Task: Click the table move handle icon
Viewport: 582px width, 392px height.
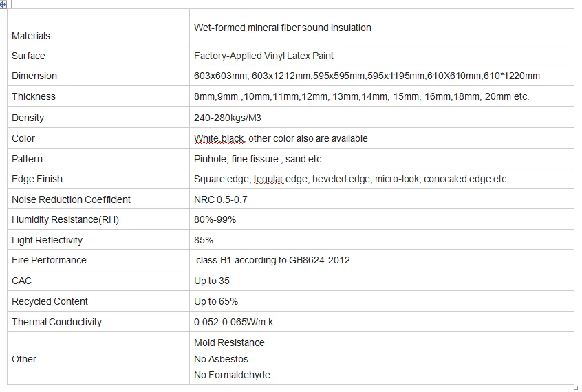Action: click(x=3, y=4)
